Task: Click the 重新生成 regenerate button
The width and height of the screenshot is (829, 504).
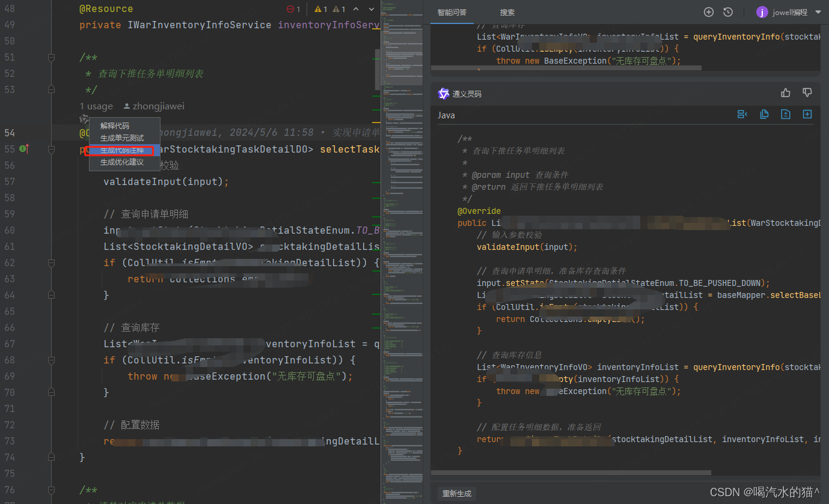Action: coord(457,494)
